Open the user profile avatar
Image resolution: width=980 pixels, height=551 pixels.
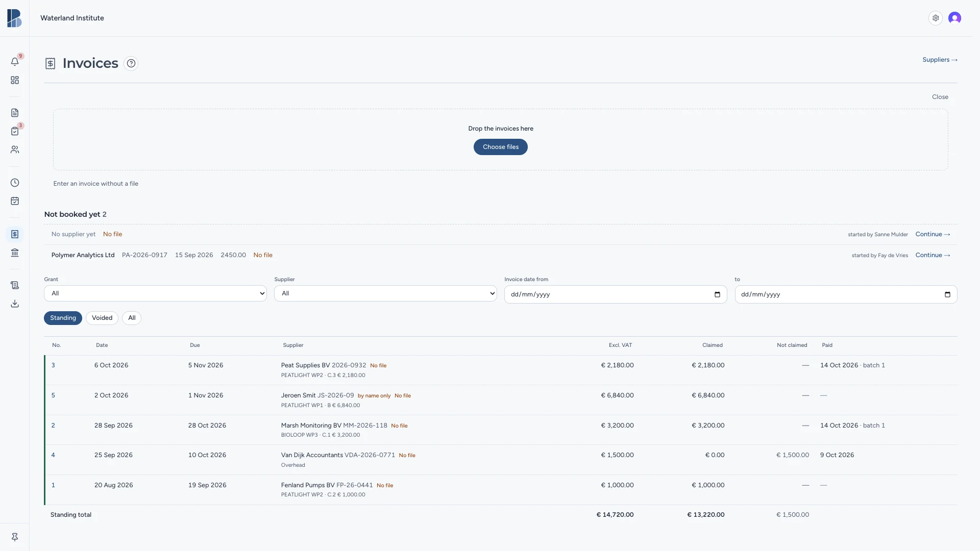coord(955,18)
